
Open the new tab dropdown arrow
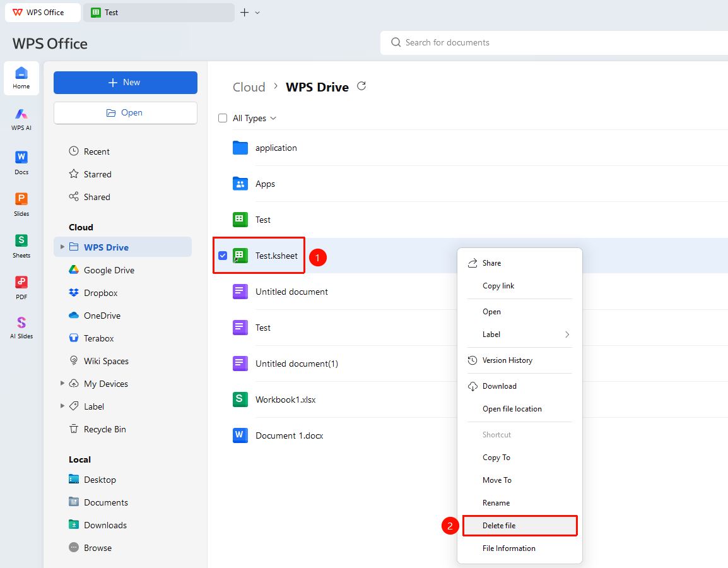[257, 13]
